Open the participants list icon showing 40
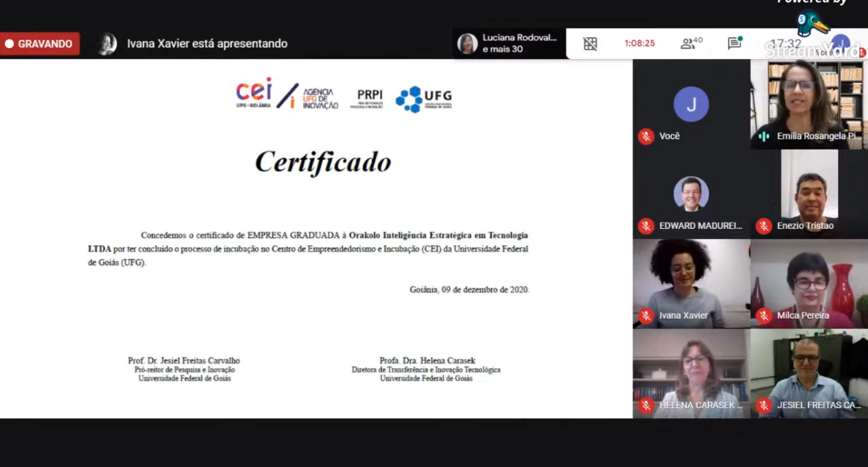 click(691, 43)
